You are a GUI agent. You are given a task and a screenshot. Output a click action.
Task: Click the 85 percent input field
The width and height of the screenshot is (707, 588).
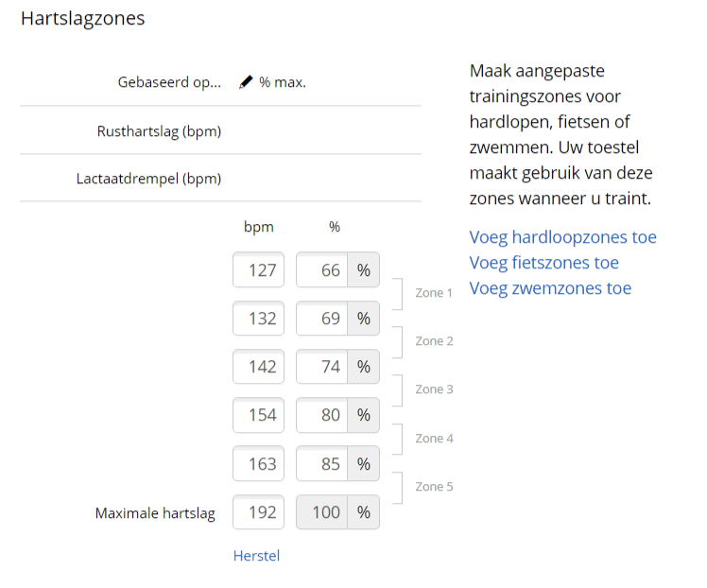(322, 464)
